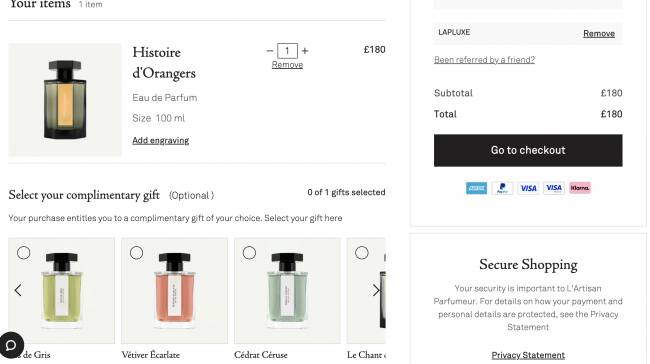Go to checkout
The image size is (650, 364).
click(528, 150)
